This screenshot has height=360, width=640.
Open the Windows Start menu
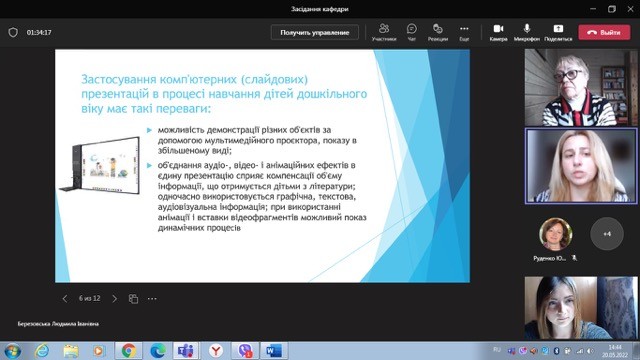tap(12, 351)
